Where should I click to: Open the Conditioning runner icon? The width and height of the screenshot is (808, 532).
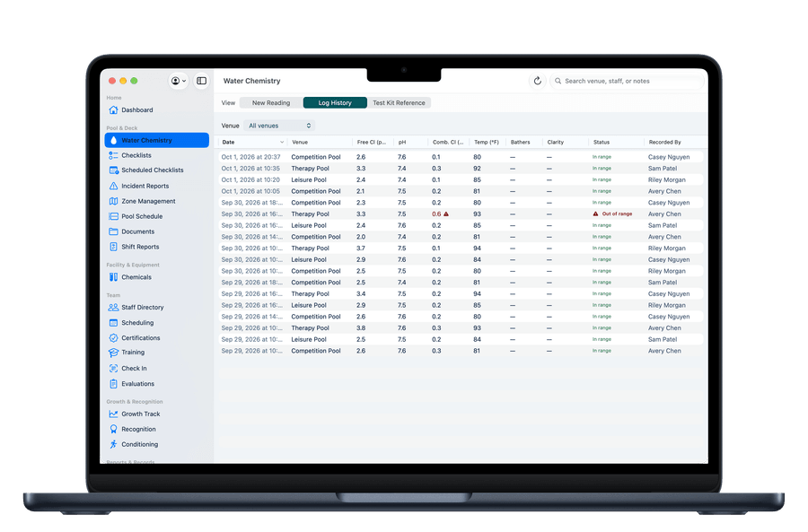point(113,444)
